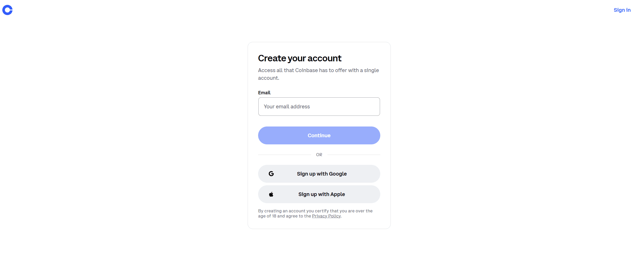This screenshot has height=265, width=644.
Task: Click the divider line left of OR
Action: (284, 155)
